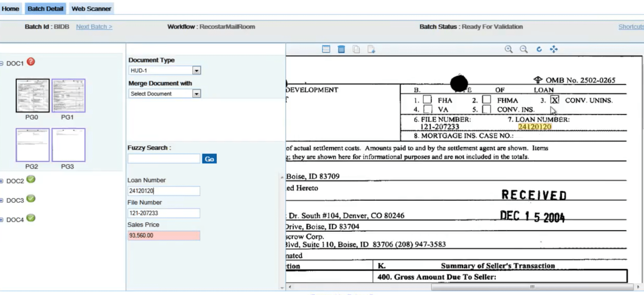Click the trash can delete icon

click(341, 49)
